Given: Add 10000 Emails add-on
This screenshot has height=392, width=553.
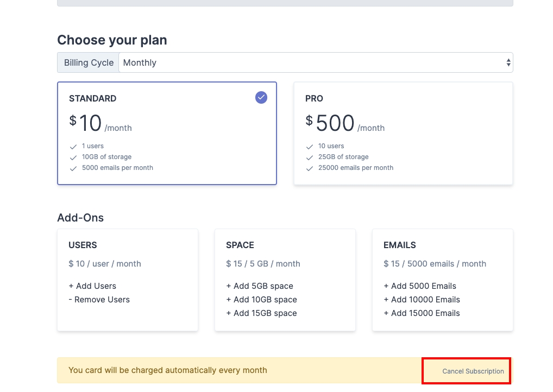Looking at the screenshot, I should point(422,300).
